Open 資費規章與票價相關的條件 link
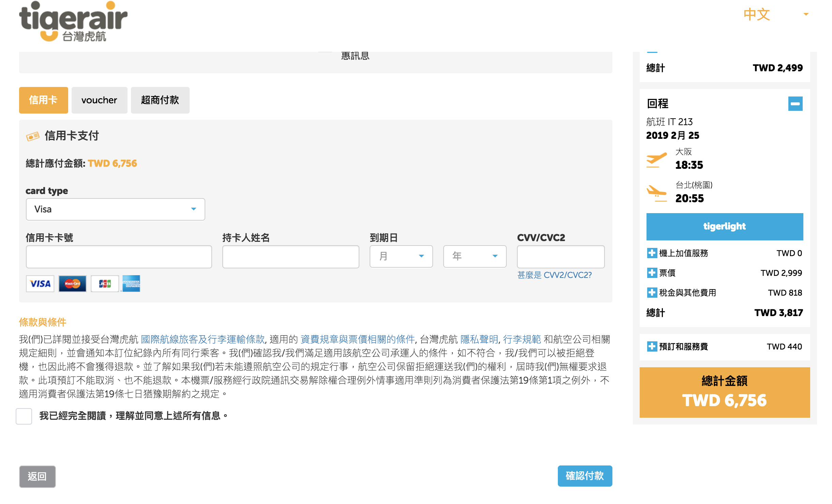This screenshot has width=832, height=504. [357, 339]
